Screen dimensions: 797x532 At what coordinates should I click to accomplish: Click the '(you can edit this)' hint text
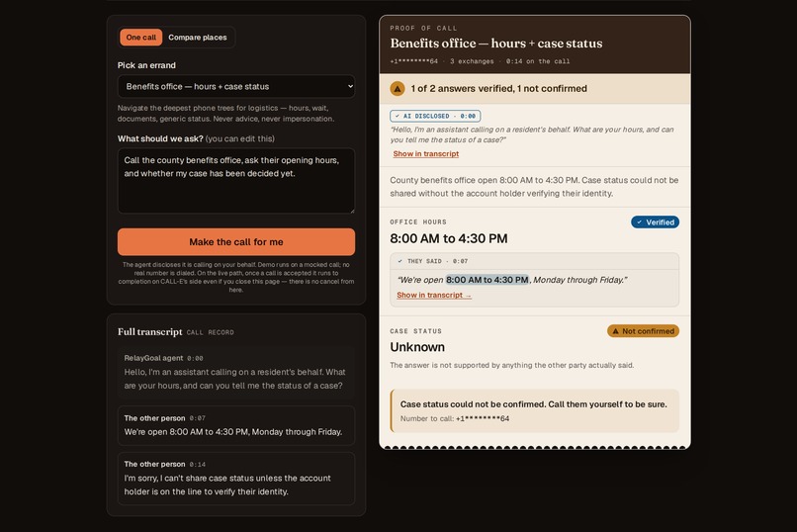(x=240, y=138)
